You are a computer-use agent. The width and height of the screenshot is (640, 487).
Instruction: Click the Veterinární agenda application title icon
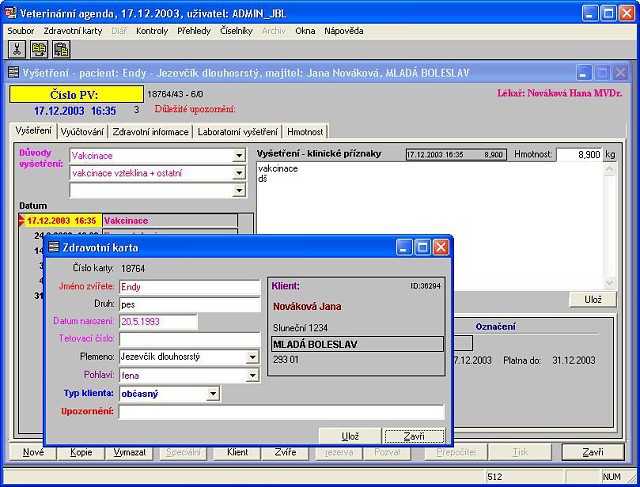coord(11,13)
